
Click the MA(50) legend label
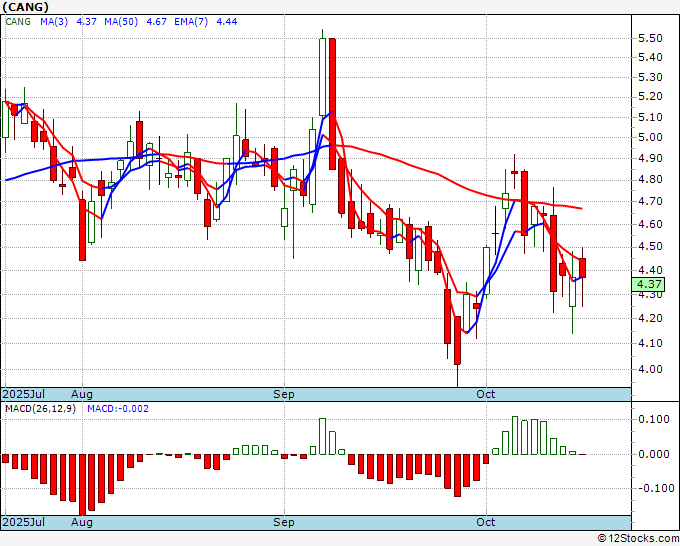[x=121, y=22]
